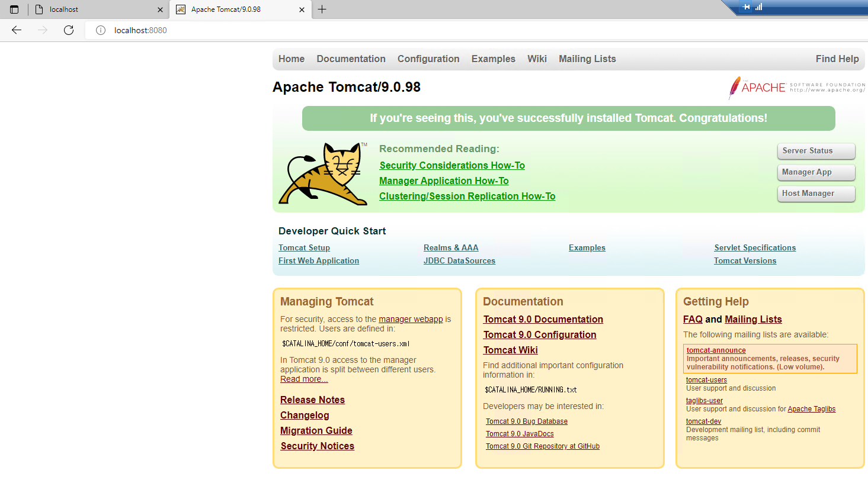Click the signal strength icon in session bar
The image size is (868, 483).
[x=759, y=7]
